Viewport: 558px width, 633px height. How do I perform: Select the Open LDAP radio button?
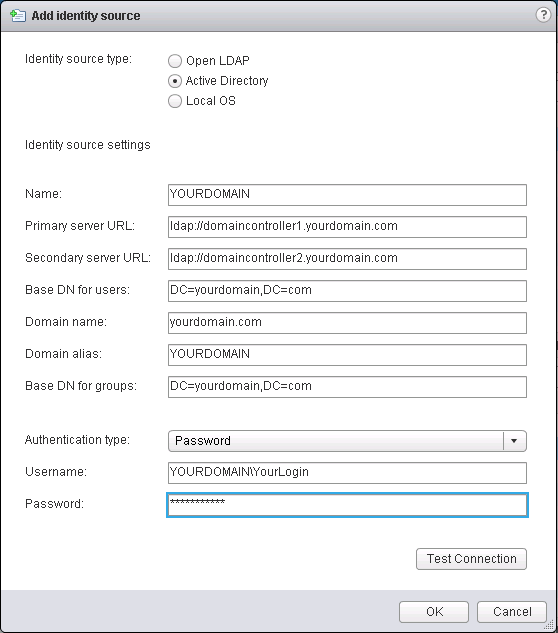coord(175,61)
